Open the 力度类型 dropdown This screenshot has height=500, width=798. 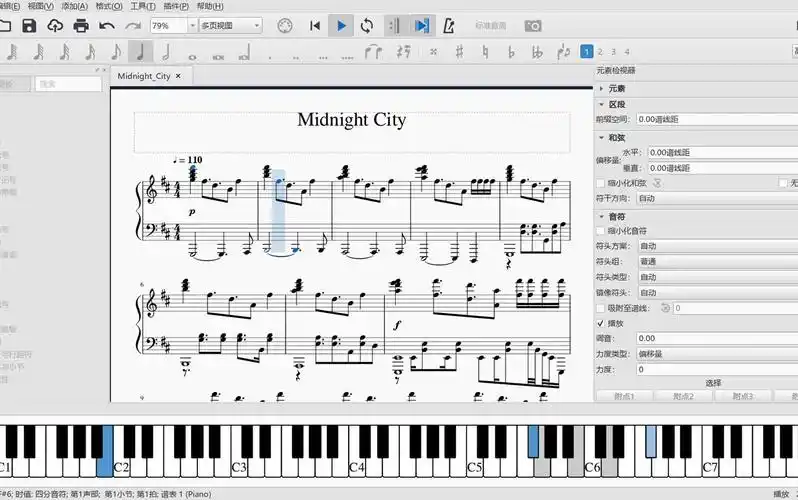click(x=718, y=354)
